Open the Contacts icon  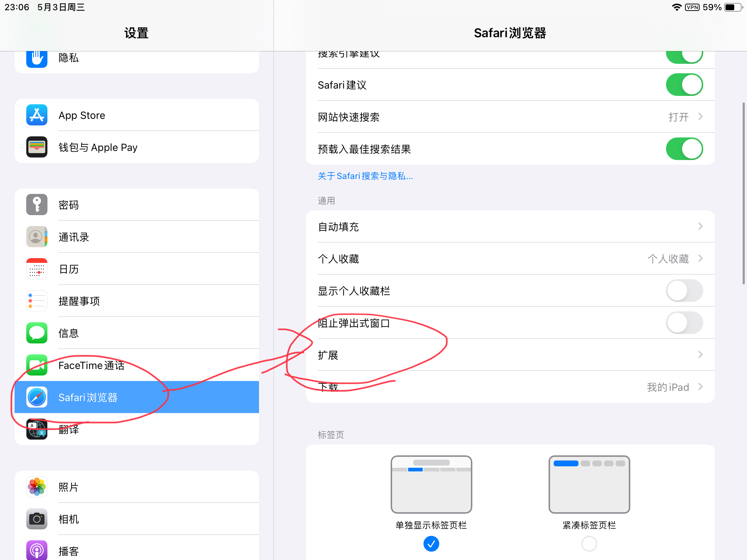(x=37, y=237)
